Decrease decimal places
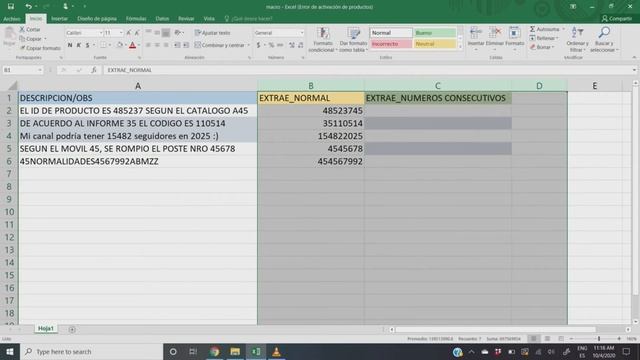 coord(301,45)
